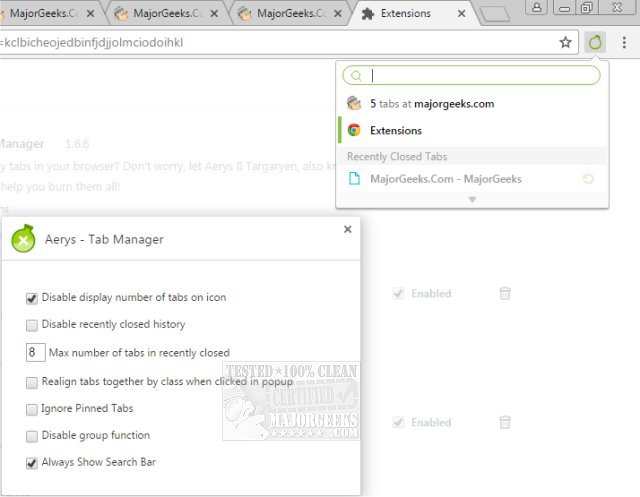Open a new tab with the new tab button
Viewport: 640px width, 497px height.
494,14
